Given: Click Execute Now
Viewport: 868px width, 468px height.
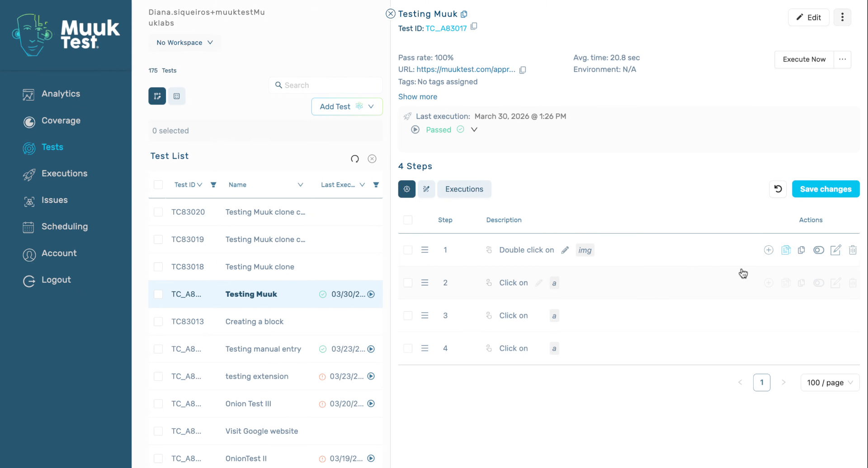Looking at the screenshot, I should (x=804, y=59).
